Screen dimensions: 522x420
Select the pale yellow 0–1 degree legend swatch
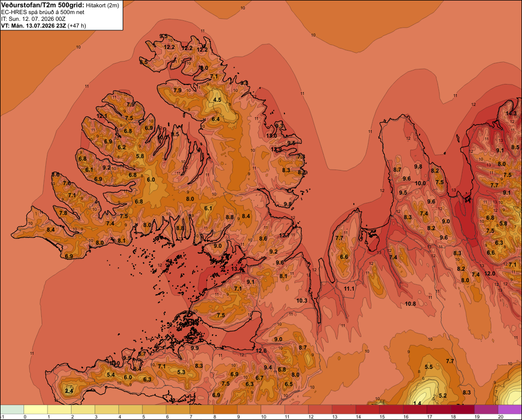coord(36,410)
